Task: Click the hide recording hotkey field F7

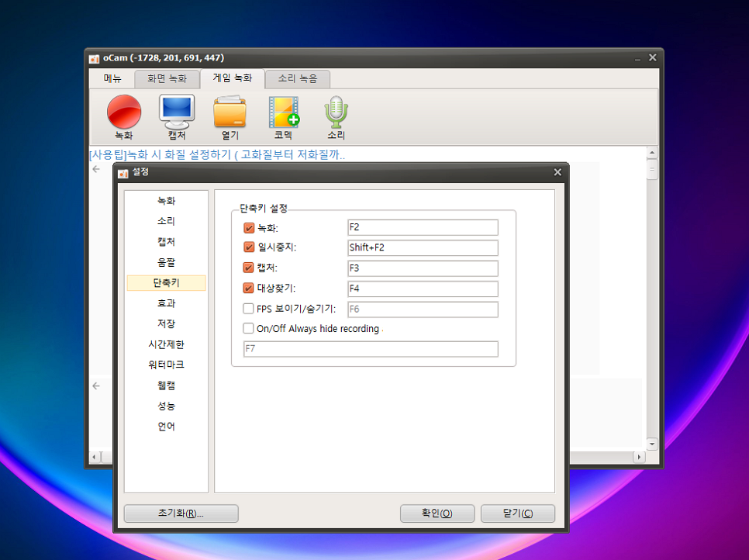Action: click(371, 349)
